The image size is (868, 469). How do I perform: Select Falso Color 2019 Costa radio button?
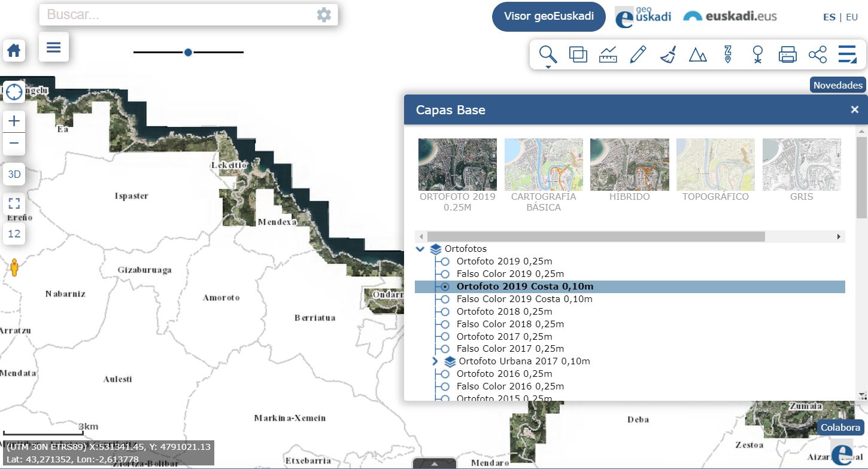coord(445,299)
